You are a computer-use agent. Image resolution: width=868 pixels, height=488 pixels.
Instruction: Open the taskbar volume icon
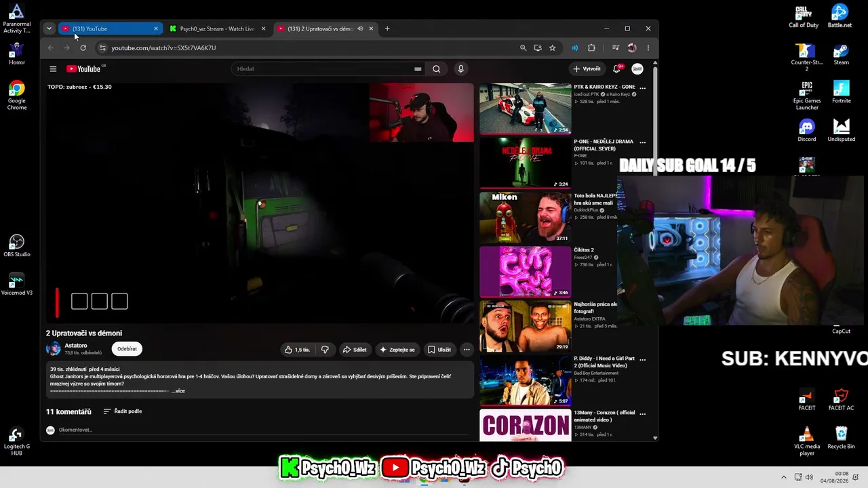tap(808, 477)
